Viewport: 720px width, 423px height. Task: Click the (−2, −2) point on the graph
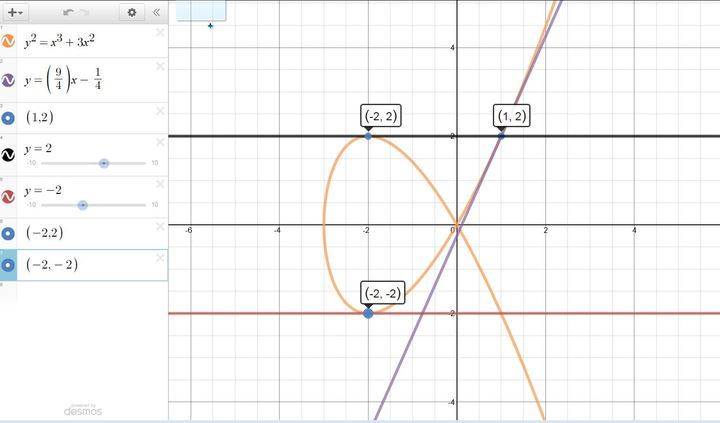(x=368, y=313)
